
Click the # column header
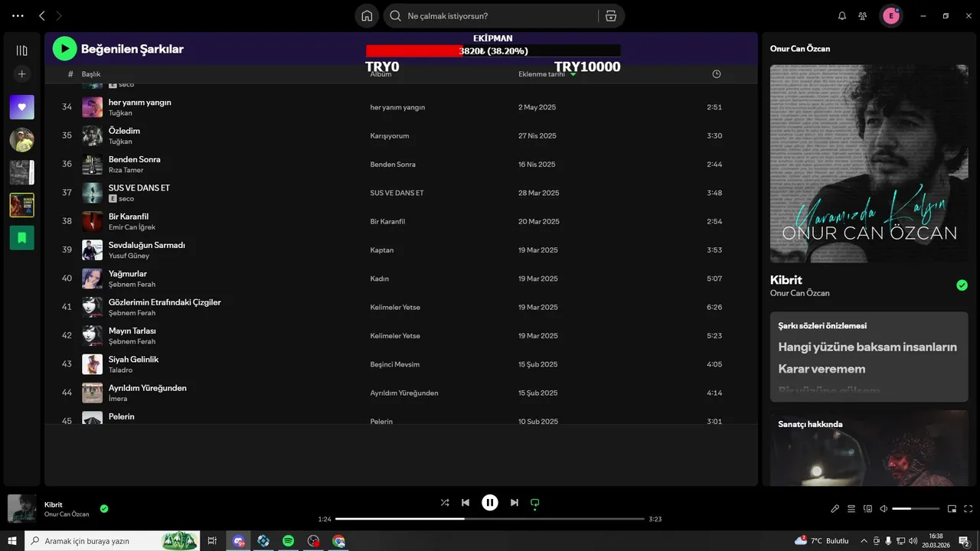point(70,74)
